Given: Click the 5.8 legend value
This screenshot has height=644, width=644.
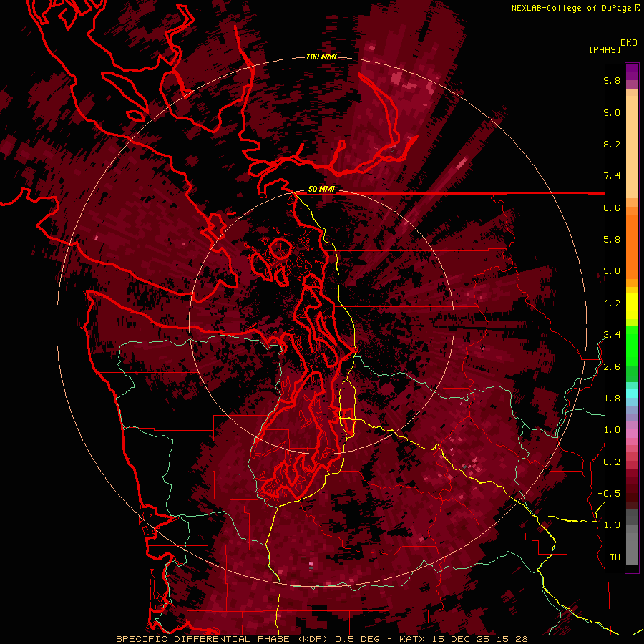Looking at the screenshot, I should 612,240.
